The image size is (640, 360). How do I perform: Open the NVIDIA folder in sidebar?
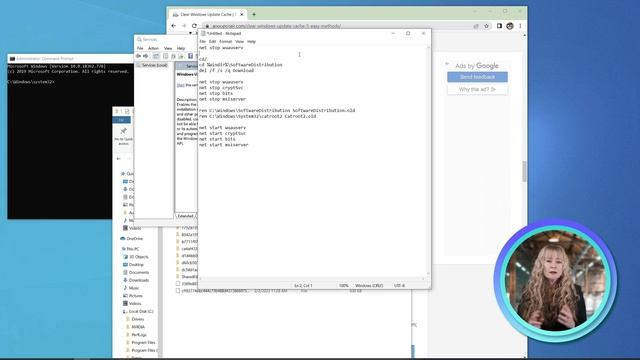pos(136,327)
